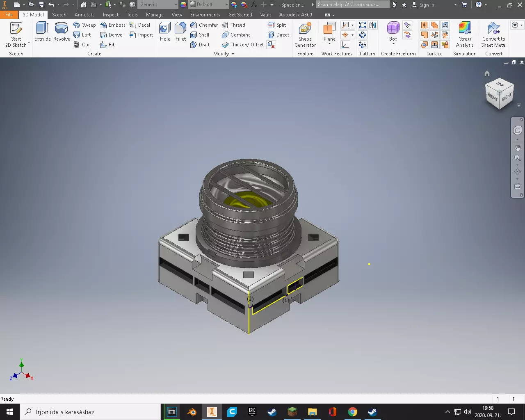Open Blender from the taskbar
The width and height of the screenshot is (525, 420).
click(192, 412)
